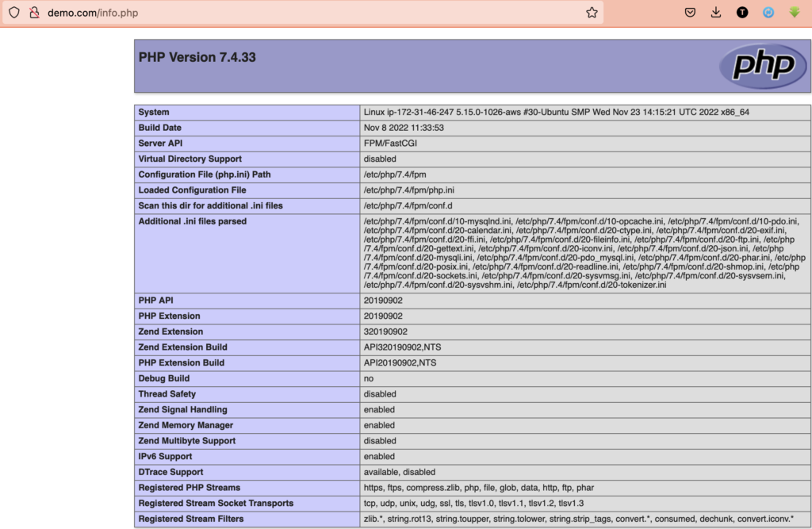Image resolution: width=812 pixels, height=529 pixels.
Task: Open the insecure connection padlock icon
Action: coord(33,13)
